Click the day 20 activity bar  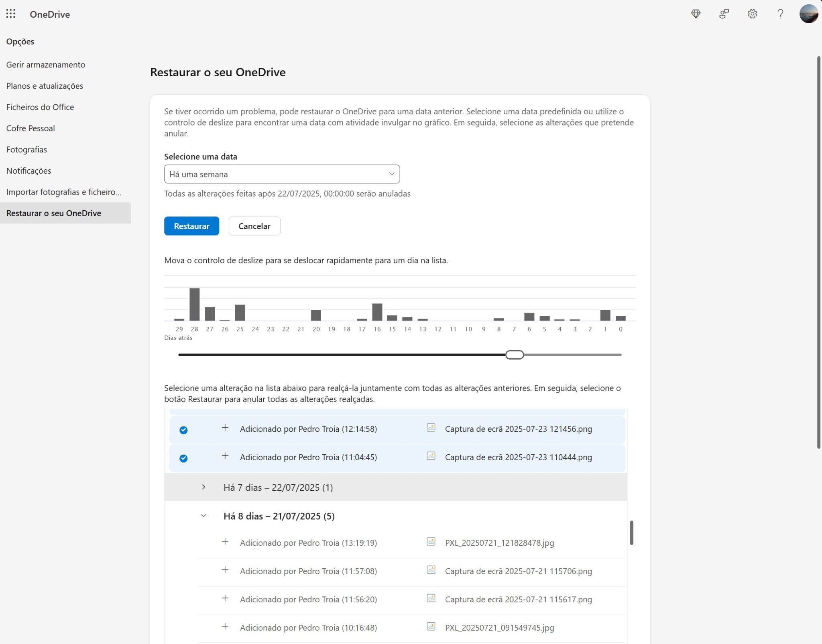316,315
